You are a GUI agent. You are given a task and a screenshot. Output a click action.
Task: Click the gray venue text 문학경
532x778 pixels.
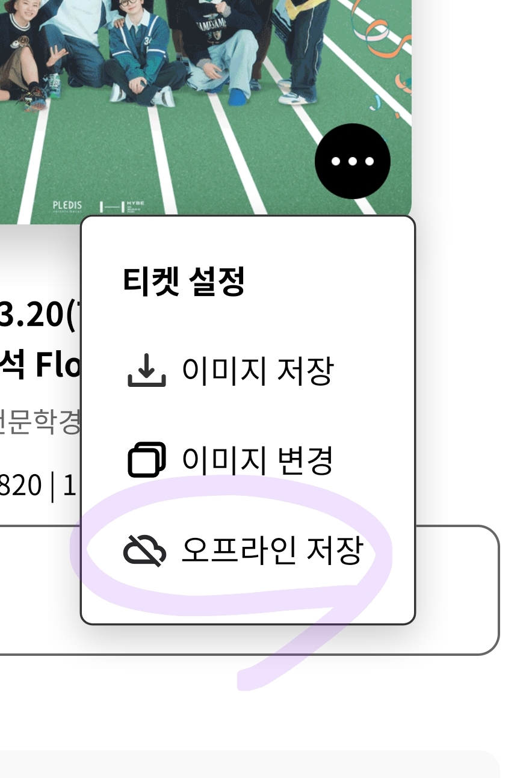pyautogui.click(x=40, y=423)
